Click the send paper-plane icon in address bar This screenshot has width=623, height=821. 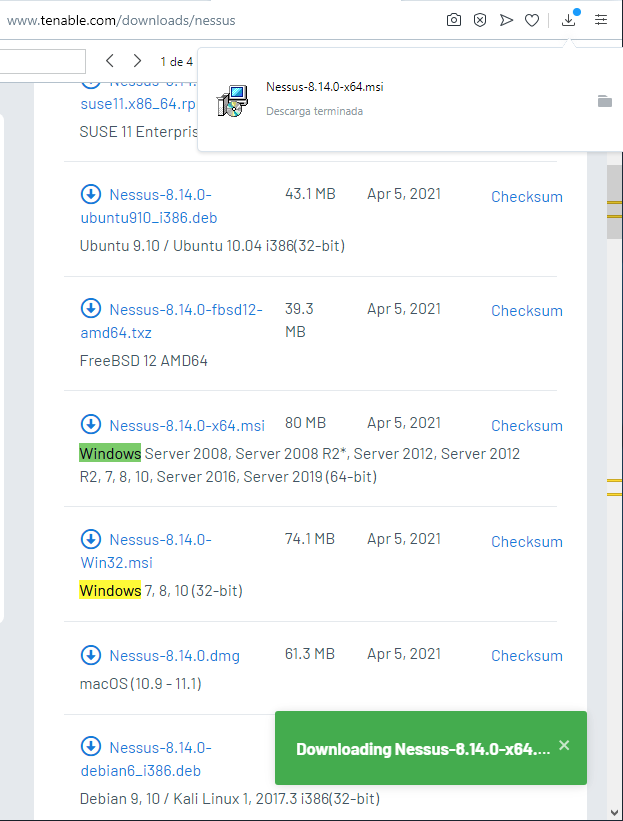click(506, 20)
